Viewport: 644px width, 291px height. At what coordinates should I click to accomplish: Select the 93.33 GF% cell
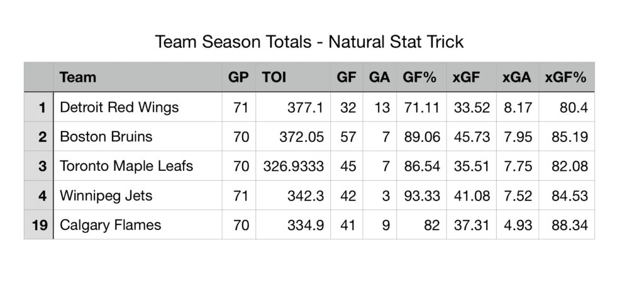421,195
